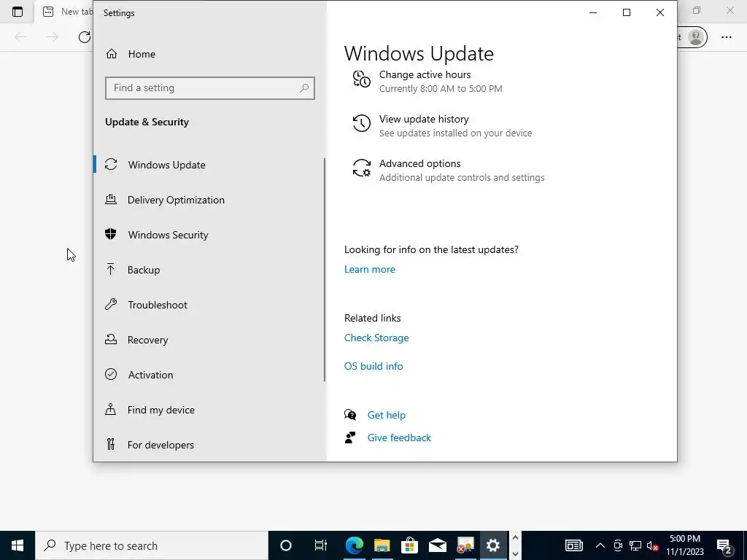Click the Cortana circle icon

click(286, 545)
